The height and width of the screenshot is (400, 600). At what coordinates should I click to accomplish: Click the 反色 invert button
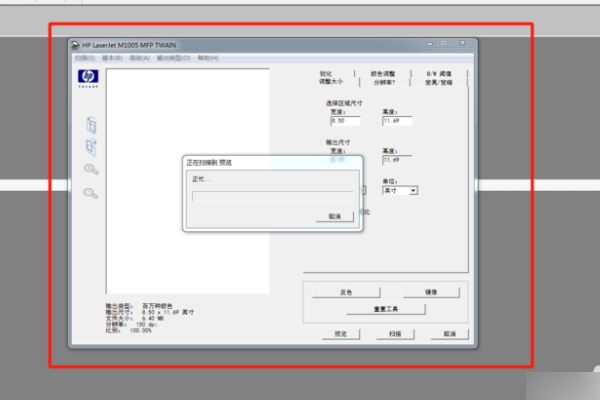346,292
